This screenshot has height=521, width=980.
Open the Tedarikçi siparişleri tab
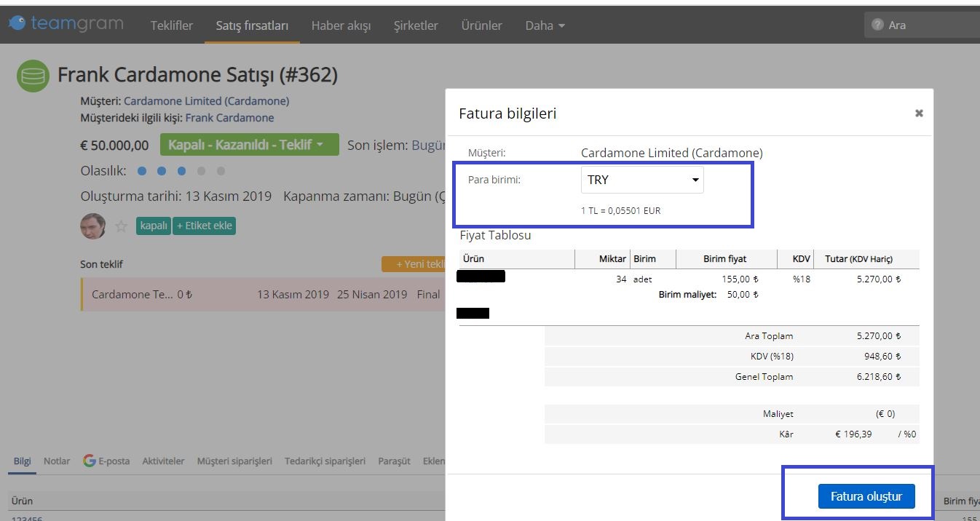[325, 461]
